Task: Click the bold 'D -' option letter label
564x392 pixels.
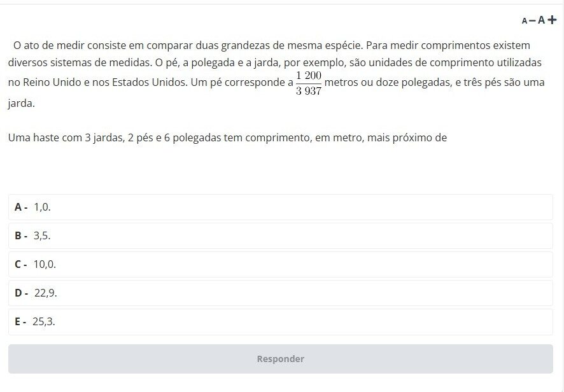Action: 21,293
